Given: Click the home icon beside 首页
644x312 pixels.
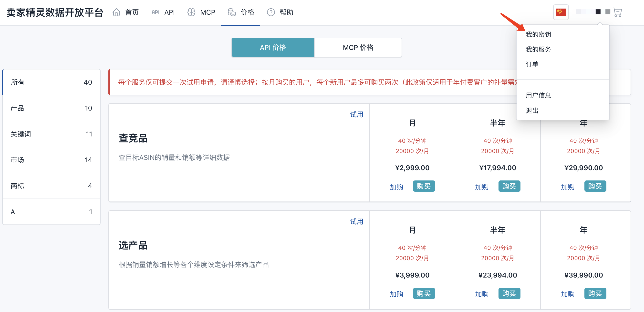Looking at the screenshot, I should pyautogui.click(x=116, y=12).
